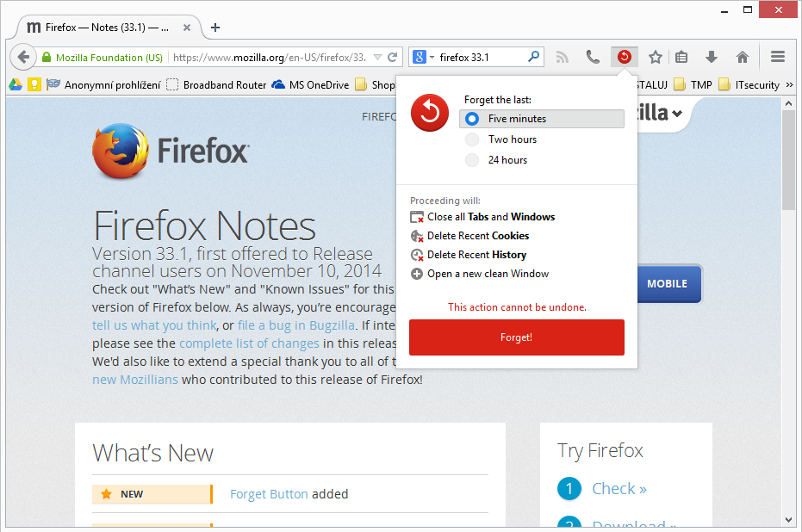Click the phone handset toolbar icon

click(x=593, y=57)
